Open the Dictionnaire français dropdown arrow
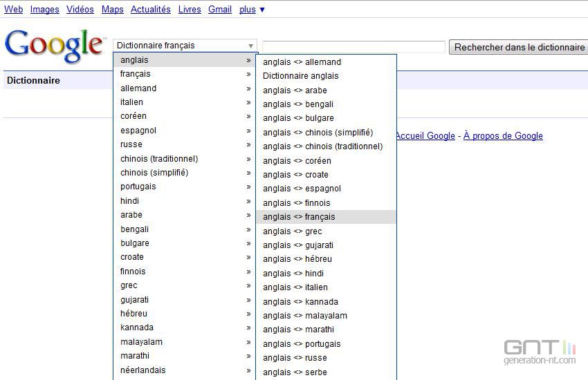This screenshot has height=380, width=588. (x=250, y=46)
